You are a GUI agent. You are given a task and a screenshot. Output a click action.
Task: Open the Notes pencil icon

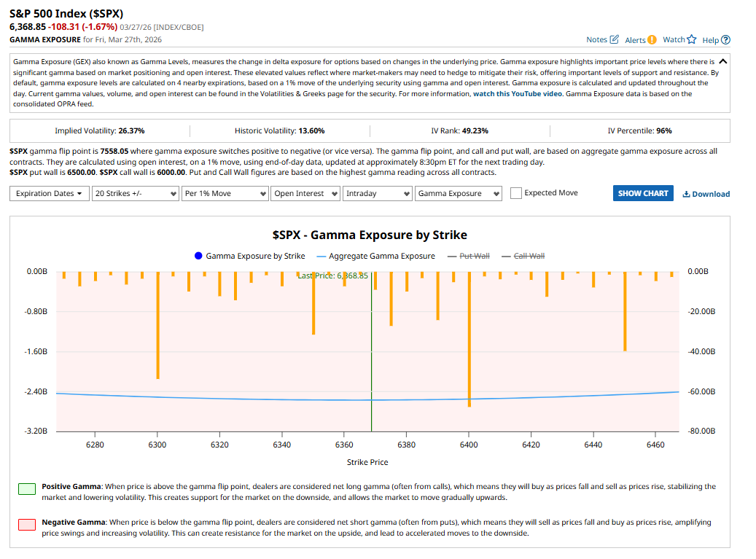click(614, 39)
